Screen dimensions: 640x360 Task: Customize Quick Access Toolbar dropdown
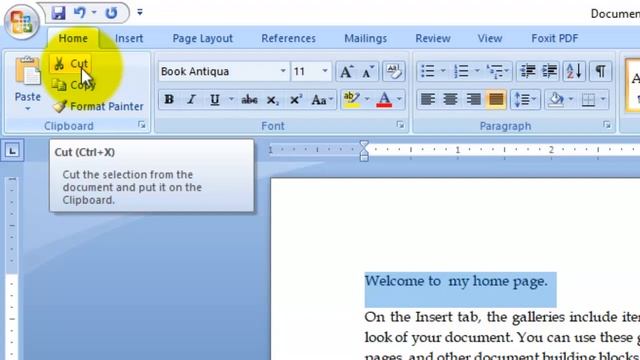140,13
